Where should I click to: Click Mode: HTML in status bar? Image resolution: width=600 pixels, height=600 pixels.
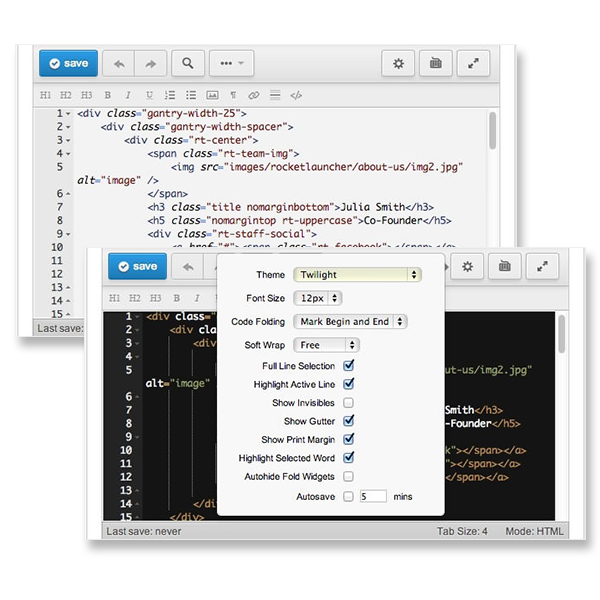pyautogui.click(x=534, y=532)
